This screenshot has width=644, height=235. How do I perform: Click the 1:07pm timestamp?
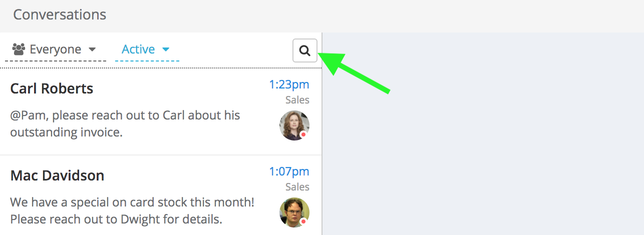289,171
